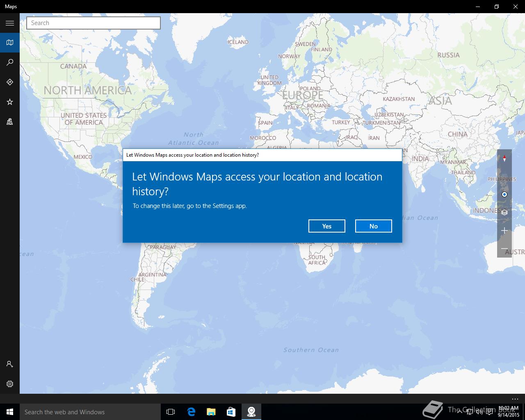Click the CANADA map label
525x420 pixels.
coord(73,66)
